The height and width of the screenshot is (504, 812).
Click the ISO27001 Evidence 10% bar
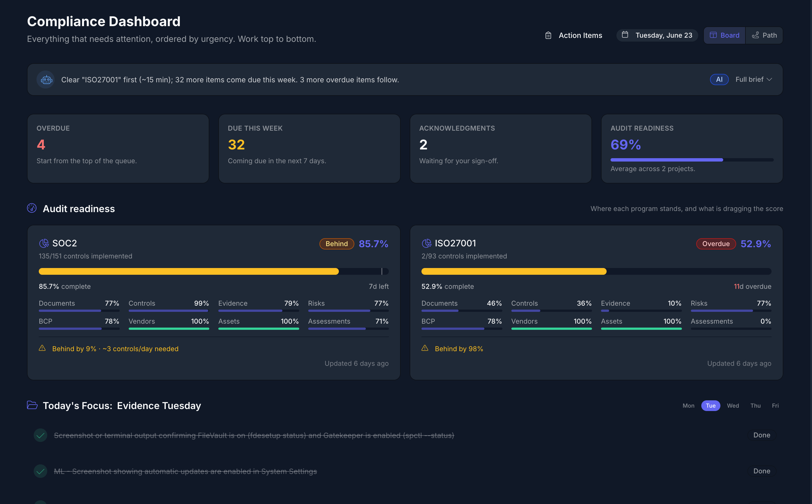(641, 311)
